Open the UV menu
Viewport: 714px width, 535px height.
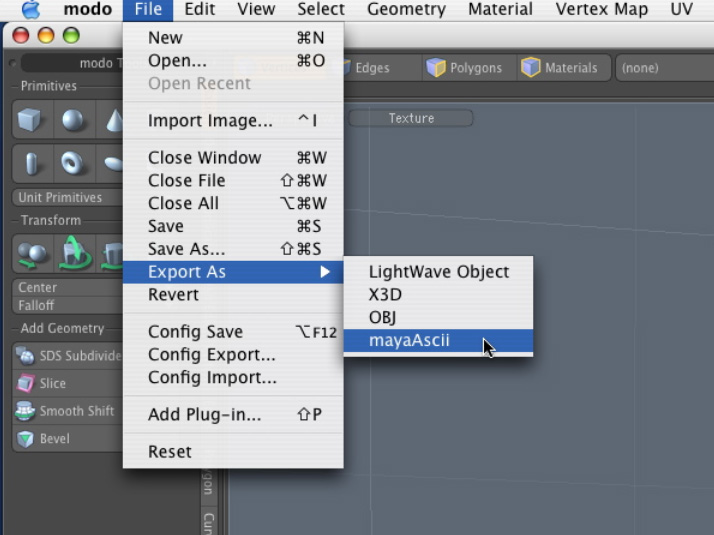pyautogui.click(x=681, y=9)
